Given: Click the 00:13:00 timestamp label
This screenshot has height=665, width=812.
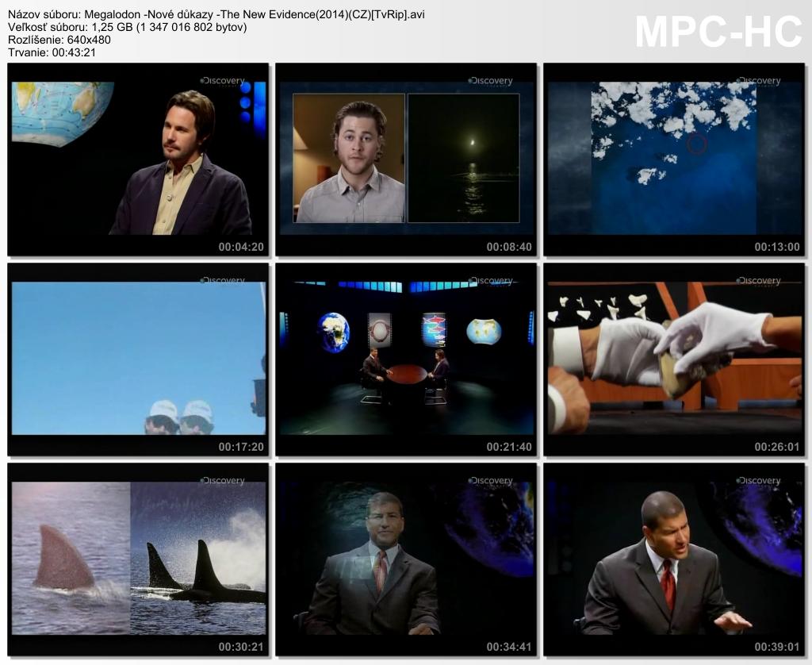Looking at the screenshot, I should tap(777, 247).
